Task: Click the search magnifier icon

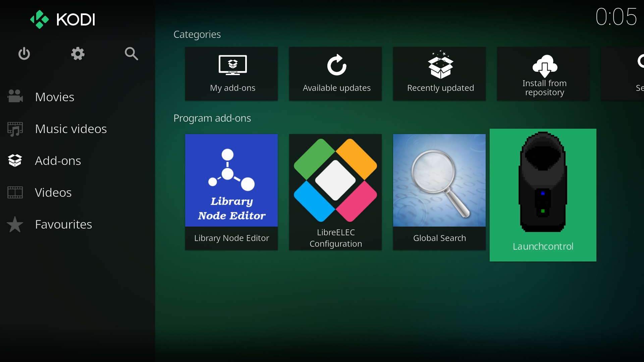Action: [131, 54]
